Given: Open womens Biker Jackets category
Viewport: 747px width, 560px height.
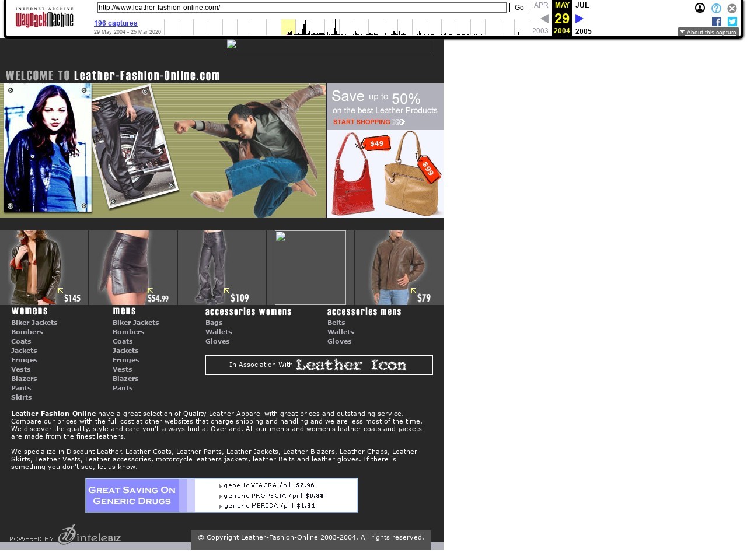Looking at the screenshot, I should click(x=34, y=323).
